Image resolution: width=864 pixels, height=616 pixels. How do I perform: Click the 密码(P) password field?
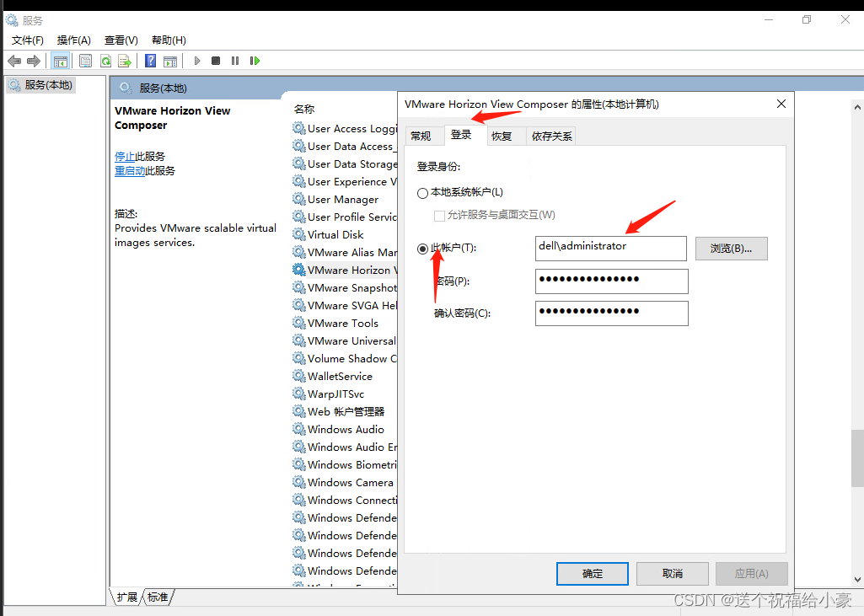coord(612,281)
